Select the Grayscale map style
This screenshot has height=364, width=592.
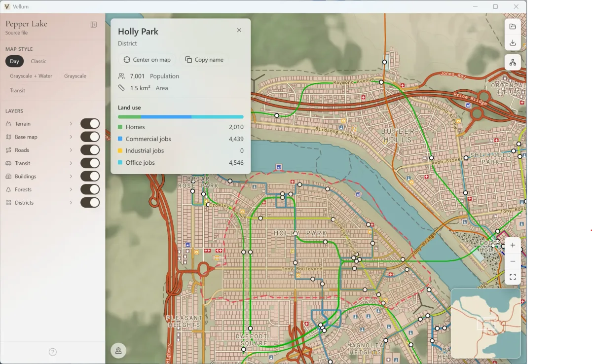(75, 76)
